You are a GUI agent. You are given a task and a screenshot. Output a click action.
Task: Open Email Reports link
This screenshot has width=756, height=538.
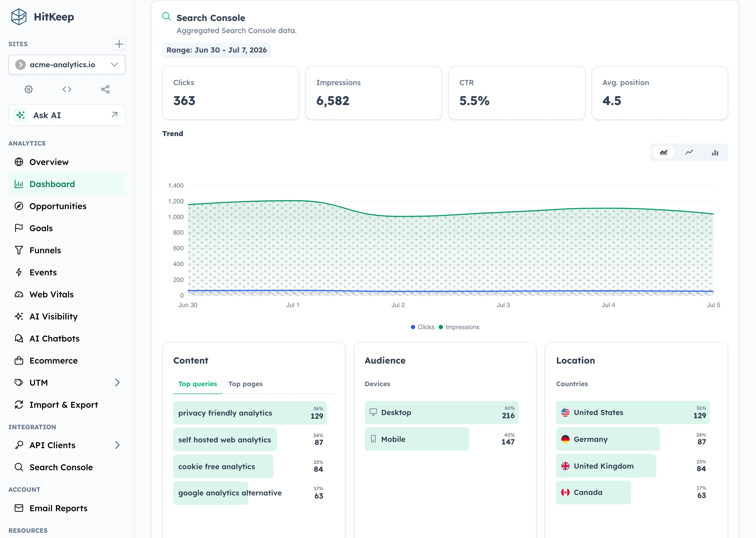pos(67,508)
